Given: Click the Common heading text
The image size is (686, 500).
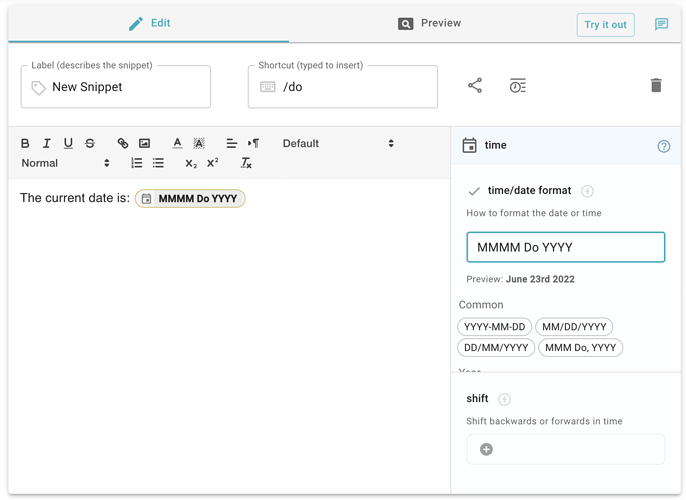Looking at the screenshot, I should pyautogui.click(x=481, y=305).
